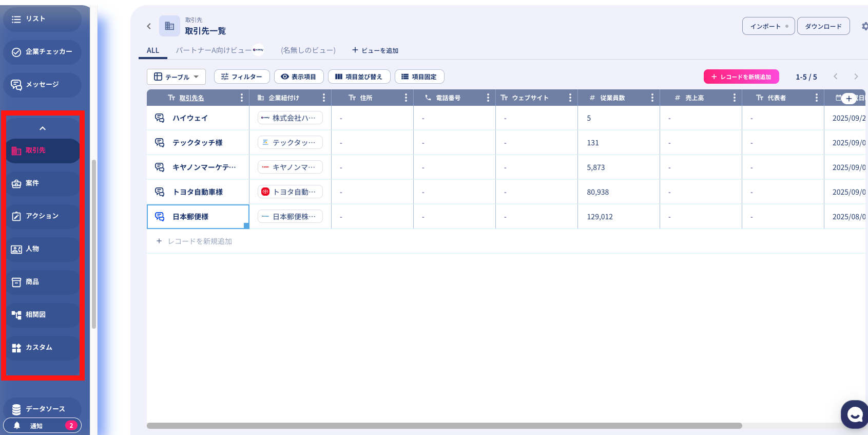This screenshot has width=868, height=435.
Task: Open 通知 notifications button
Action: 42,426
